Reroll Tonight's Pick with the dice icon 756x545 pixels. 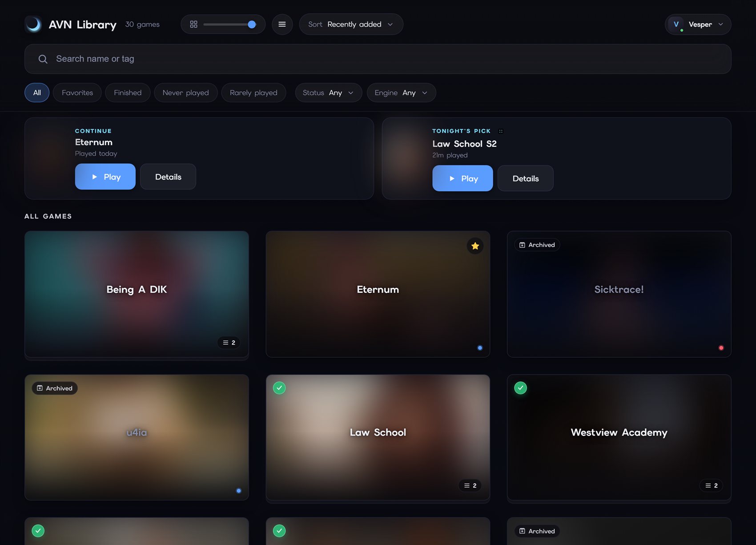coord(501,131)
